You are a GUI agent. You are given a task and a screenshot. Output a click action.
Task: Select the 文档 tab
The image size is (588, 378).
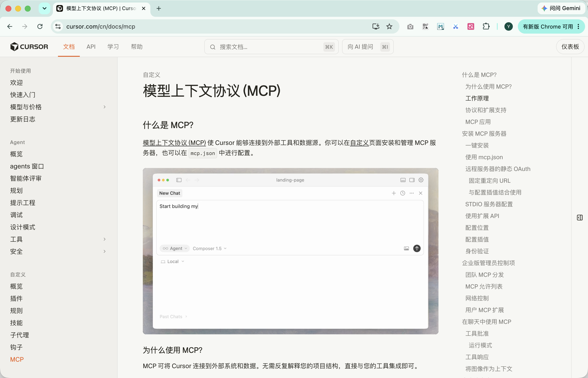point(69,47)
